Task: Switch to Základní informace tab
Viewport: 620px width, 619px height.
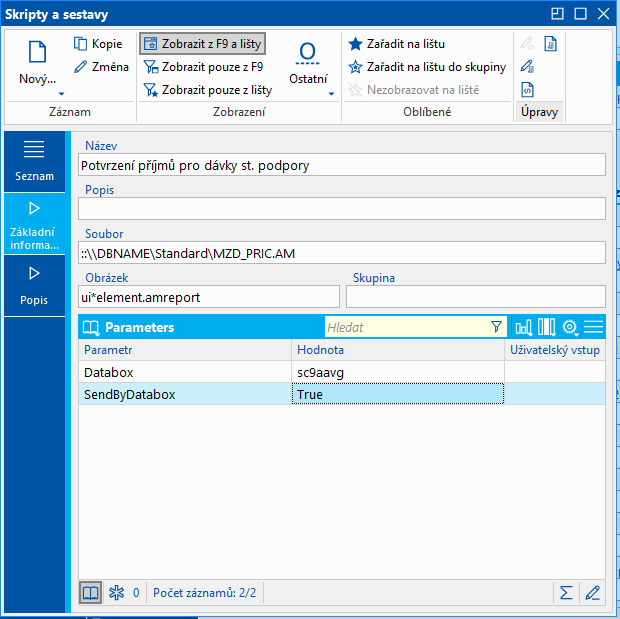Action: tap(34, 224)
